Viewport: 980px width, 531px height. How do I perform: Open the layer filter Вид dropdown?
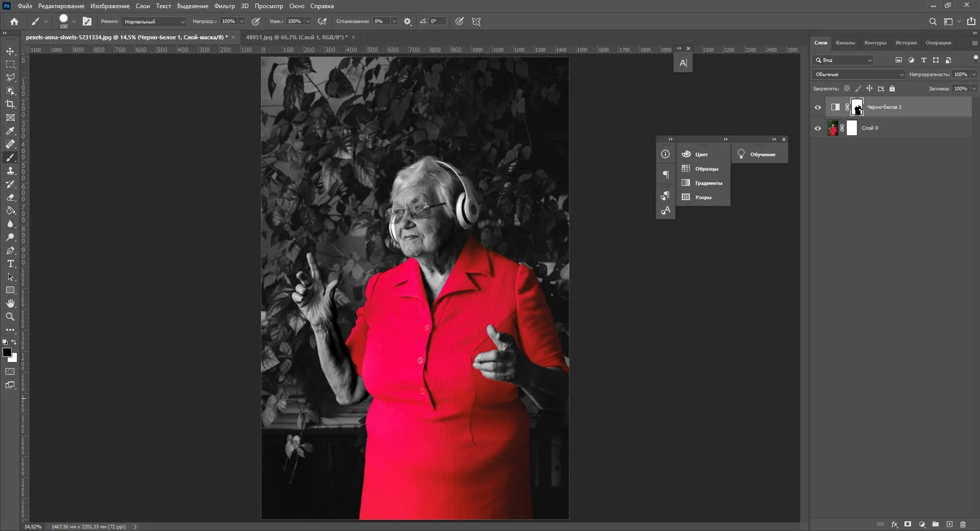tap(843, 60)
